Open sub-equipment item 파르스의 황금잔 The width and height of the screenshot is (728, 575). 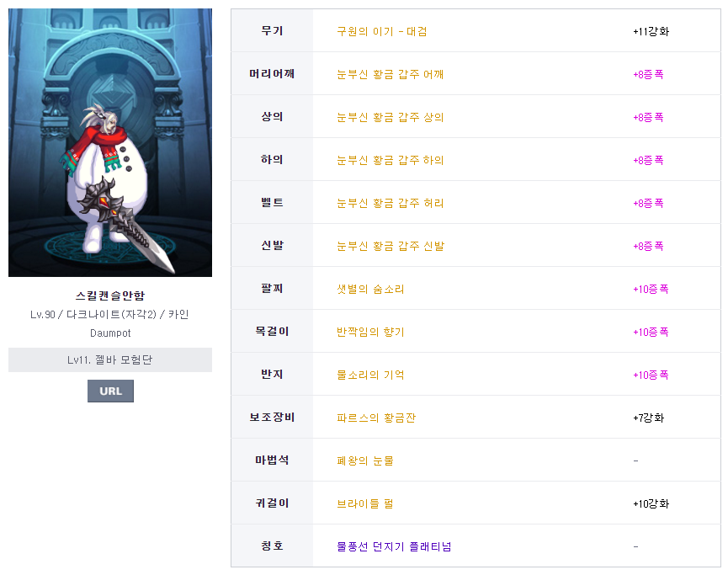point(375,418)
